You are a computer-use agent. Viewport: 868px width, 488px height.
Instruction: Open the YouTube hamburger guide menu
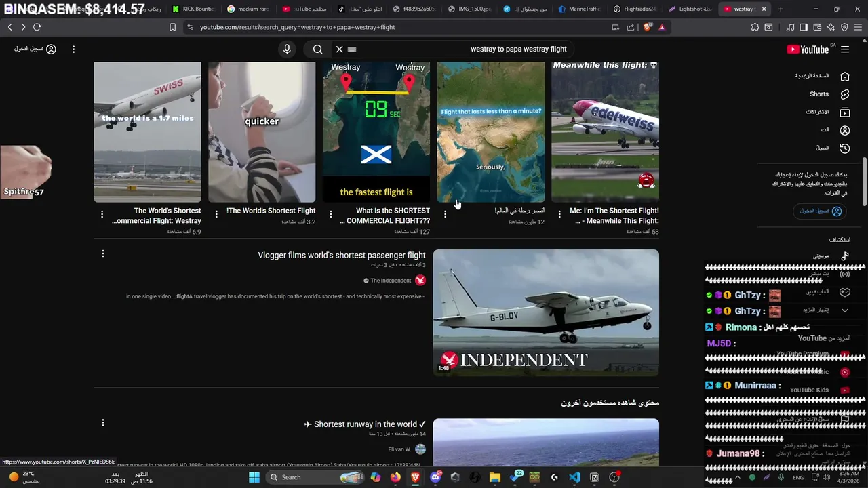coord(845,49)
